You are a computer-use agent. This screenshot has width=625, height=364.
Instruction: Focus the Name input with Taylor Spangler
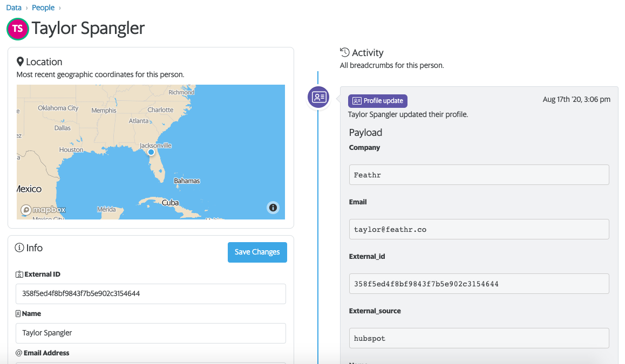151,333
